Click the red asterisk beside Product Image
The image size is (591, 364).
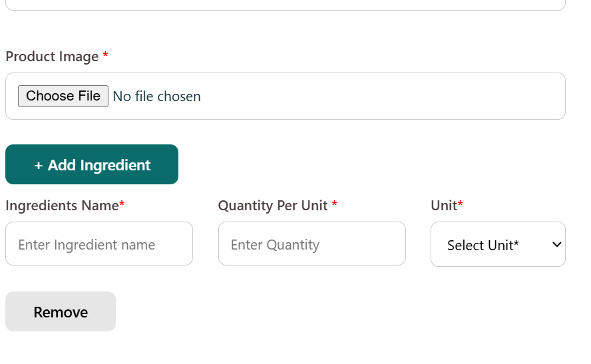point(105,57)
